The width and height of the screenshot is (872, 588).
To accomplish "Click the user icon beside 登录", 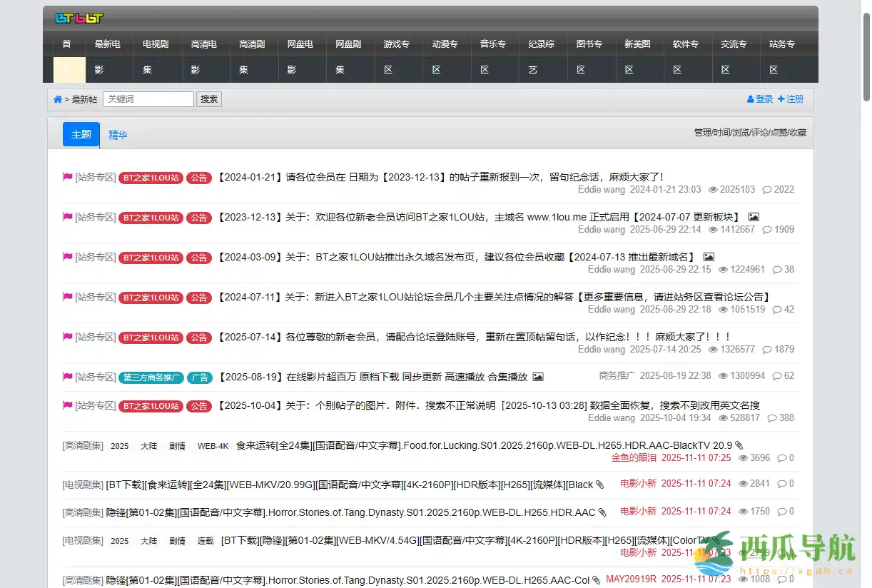I will click(x=749, y=100).
